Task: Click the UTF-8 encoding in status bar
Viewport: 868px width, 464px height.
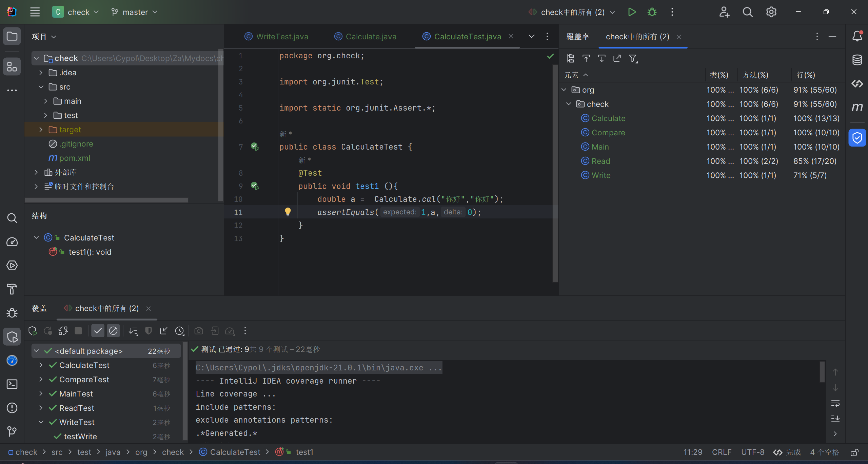Action: click(752, 452)
